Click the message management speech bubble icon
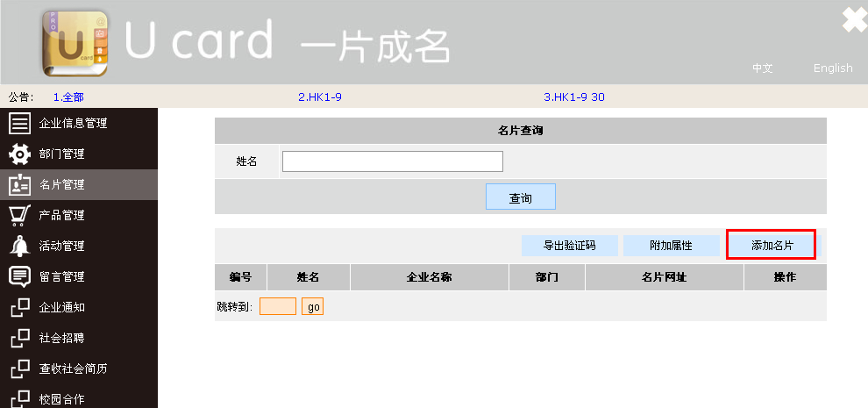 click(x=20, y=276)
